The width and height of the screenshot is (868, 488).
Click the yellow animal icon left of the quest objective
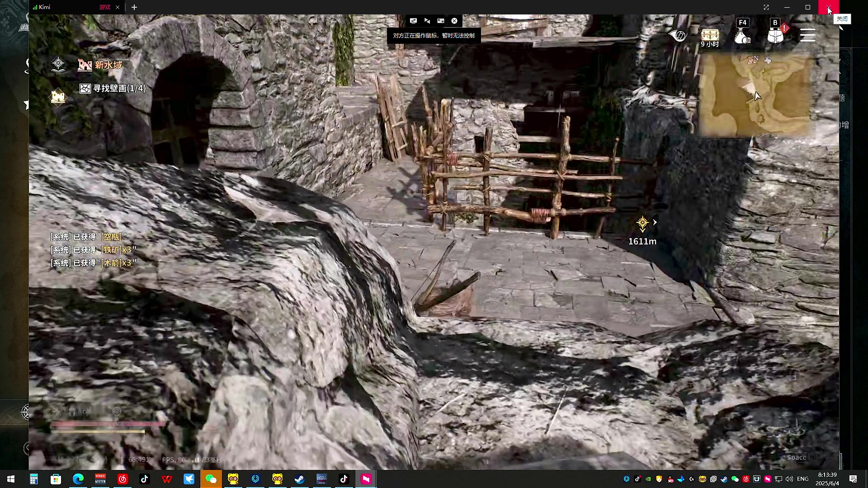(x=58, y=96)
